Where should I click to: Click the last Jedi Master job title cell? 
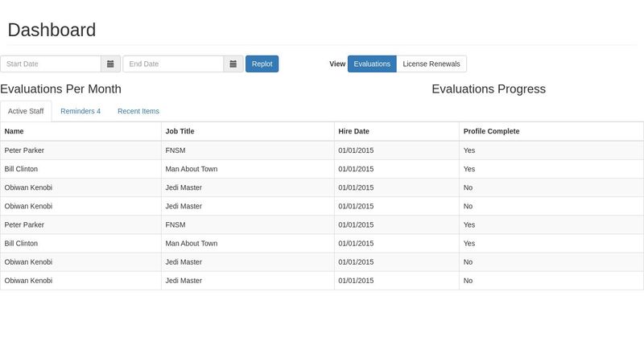tap(184, 281)
